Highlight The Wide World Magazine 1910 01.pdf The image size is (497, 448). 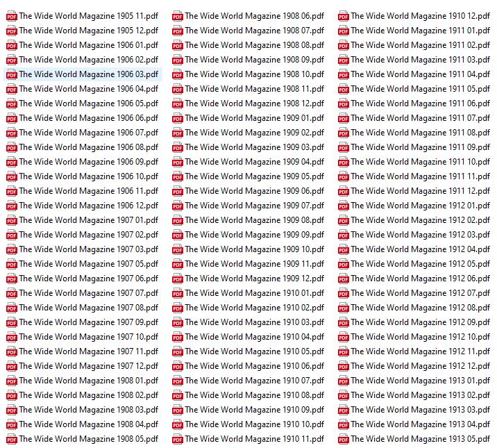point(254,292)
